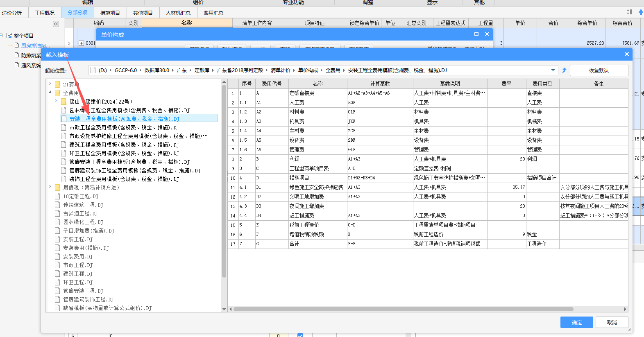Select the 绿色施工安全防护措施费 cell

coord(317,187)
